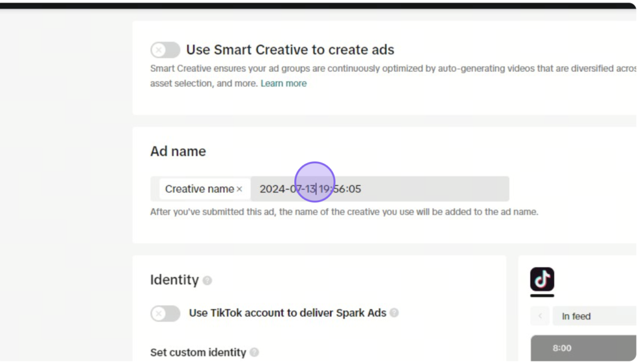Click the 'Use TikTok account to deliver Spark Ads' label
The image size is (641, 364).
(x=287, y=313)
